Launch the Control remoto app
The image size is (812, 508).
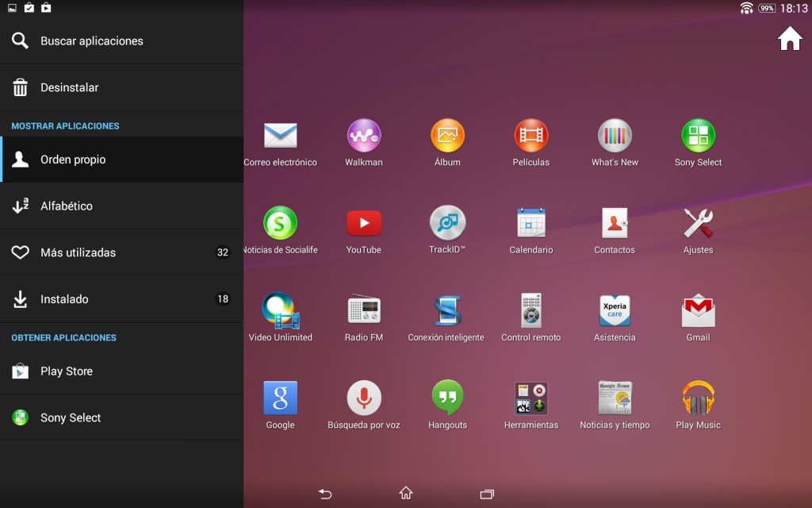point(530,311)
